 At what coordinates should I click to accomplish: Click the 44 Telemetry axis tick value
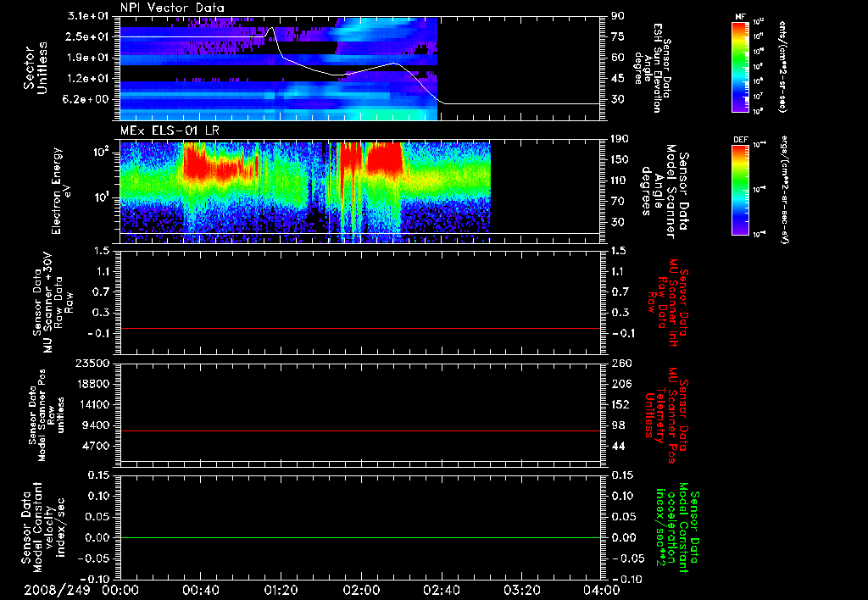[618, 446]
